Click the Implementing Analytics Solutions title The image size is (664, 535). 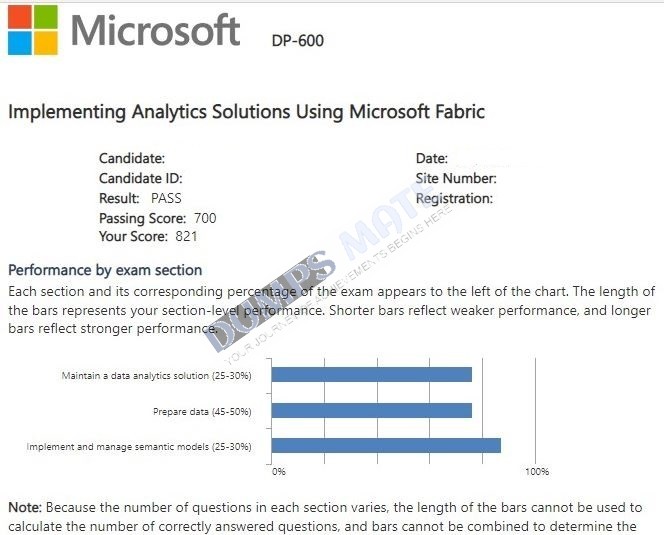tap(246, 112)
